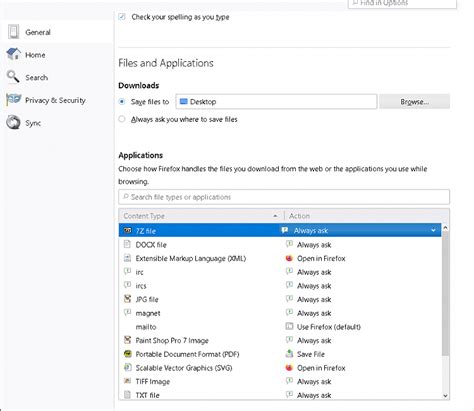The width and height of the screenshot is (474, 411).
Task: Select Extensible Markup Language (XML) row
Action: point(280,258)
